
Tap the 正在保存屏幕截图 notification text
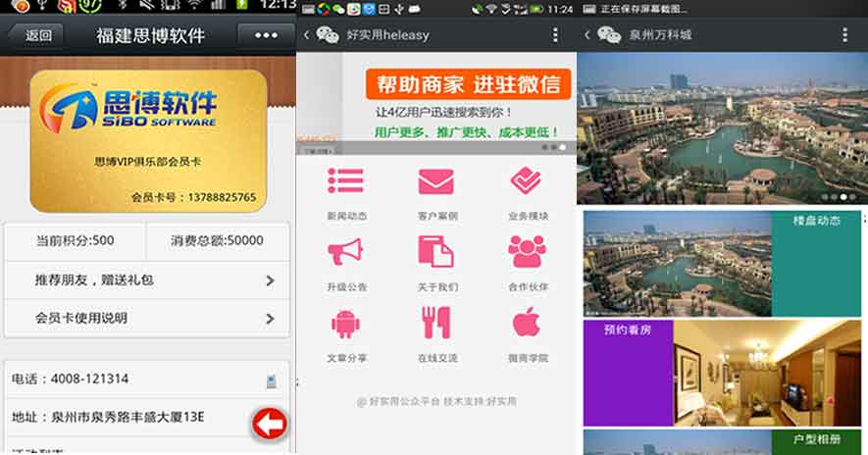pos(643,10)
